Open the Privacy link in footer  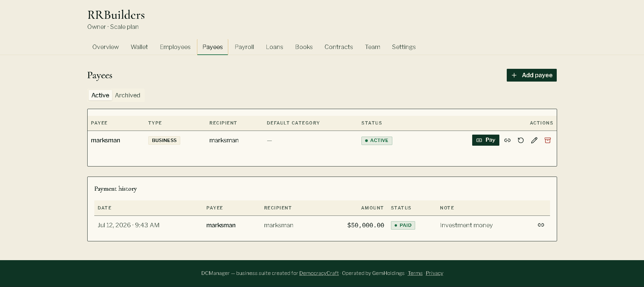point(434,273)
